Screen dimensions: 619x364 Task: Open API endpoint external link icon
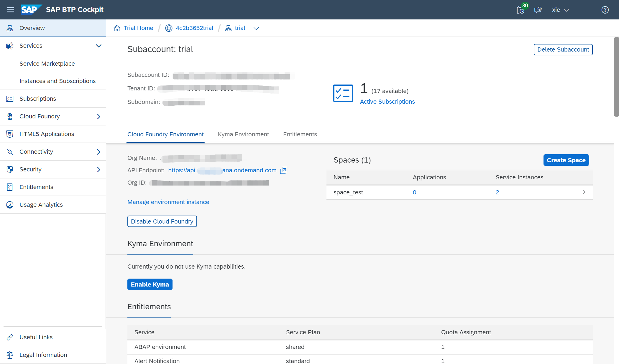click(x=283, y=170)
